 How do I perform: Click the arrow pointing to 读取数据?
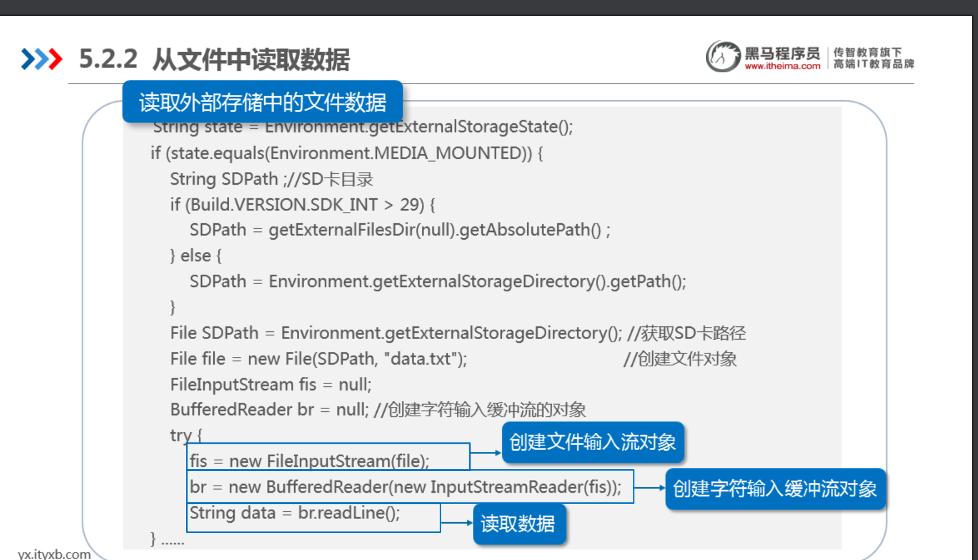point(457,523)
